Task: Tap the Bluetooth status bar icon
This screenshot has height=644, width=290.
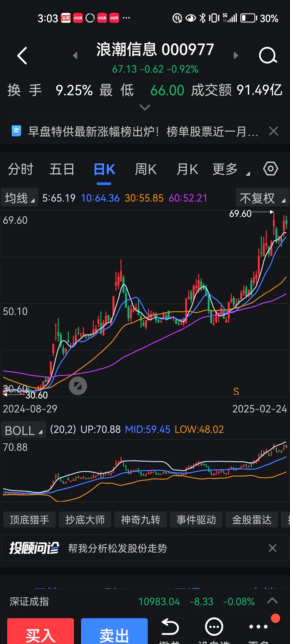Action: coord(202,18)
